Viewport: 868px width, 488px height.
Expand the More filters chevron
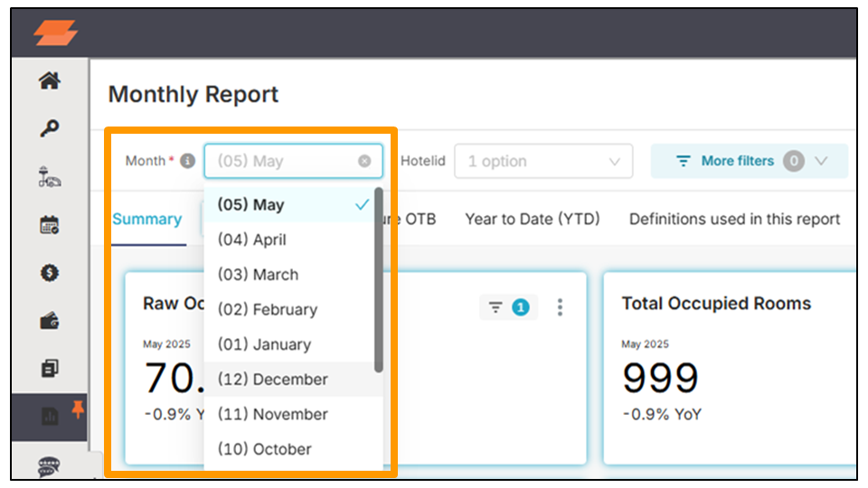[x=822, y=161]
